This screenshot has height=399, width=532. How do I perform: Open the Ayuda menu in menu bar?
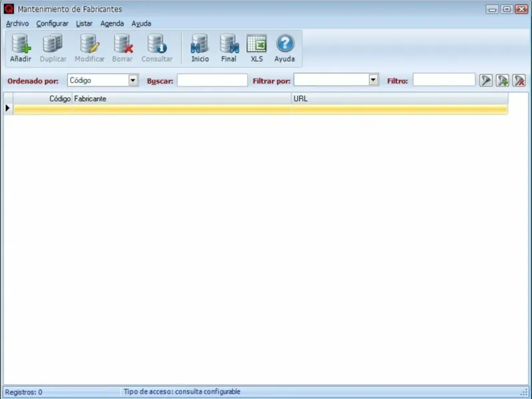pyautogui.click(x=141, y=23)
